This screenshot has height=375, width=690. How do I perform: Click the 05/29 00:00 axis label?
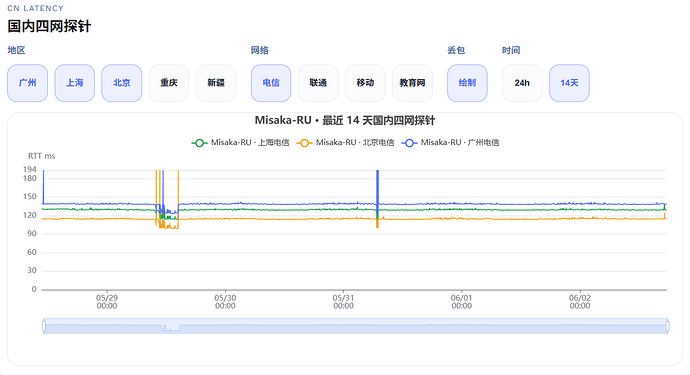(x=107, y=301)
